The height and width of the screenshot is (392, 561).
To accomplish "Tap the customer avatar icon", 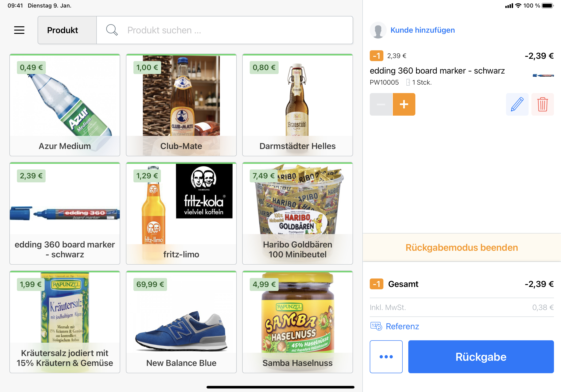I will pos(378,30).
